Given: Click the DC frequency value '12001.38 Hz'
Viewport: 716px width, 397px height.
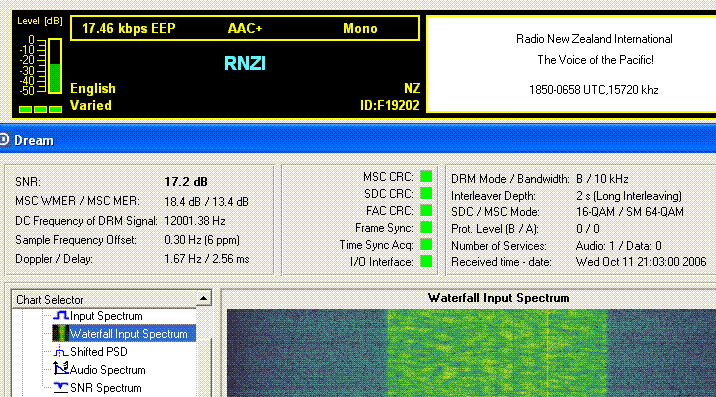Looking at the screenshot, I should click(x=195, y=221).
